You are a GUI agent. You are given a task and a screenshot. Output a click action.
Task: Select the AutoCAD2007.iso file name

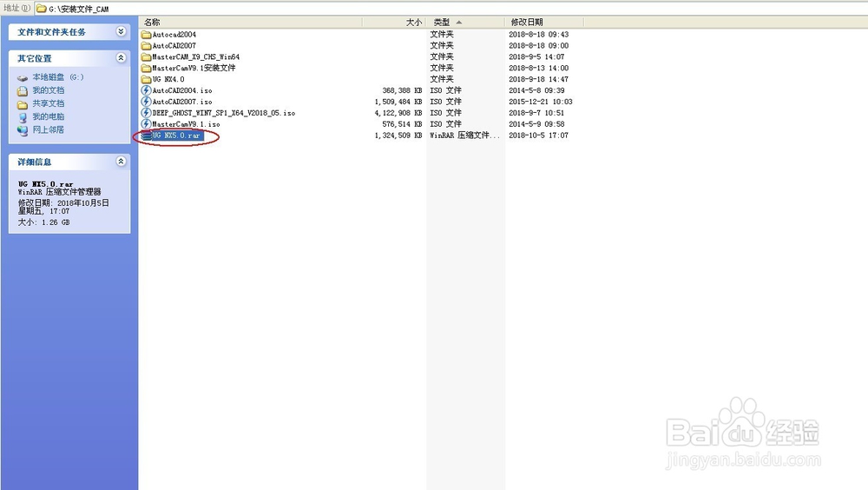[x=182, y=102]
